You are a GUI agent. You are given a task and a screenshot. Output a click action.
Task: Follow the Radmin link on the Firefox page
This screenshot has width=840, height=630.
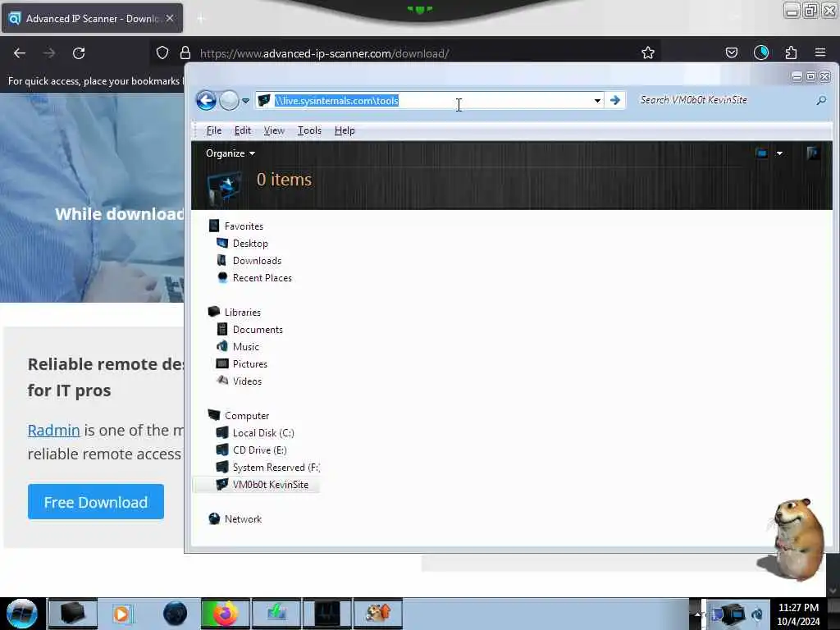tap(53, 430)
